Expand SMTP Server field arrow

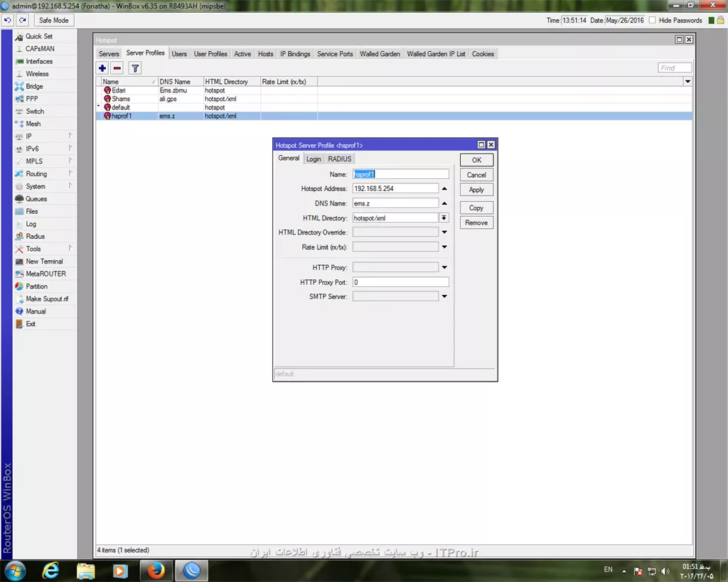[444, 296]
